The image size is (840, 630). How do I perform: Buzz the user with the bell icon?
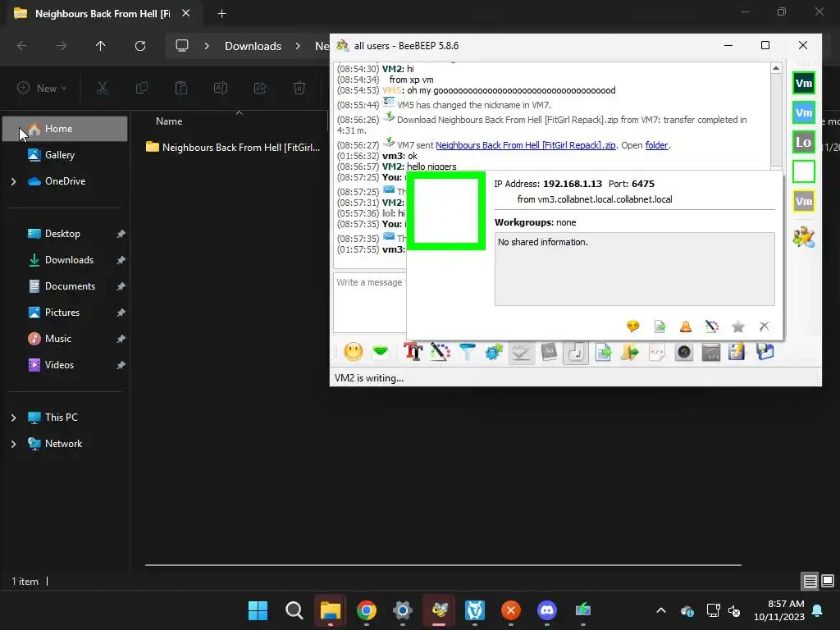pyautogui.click(x=686, y=326)
